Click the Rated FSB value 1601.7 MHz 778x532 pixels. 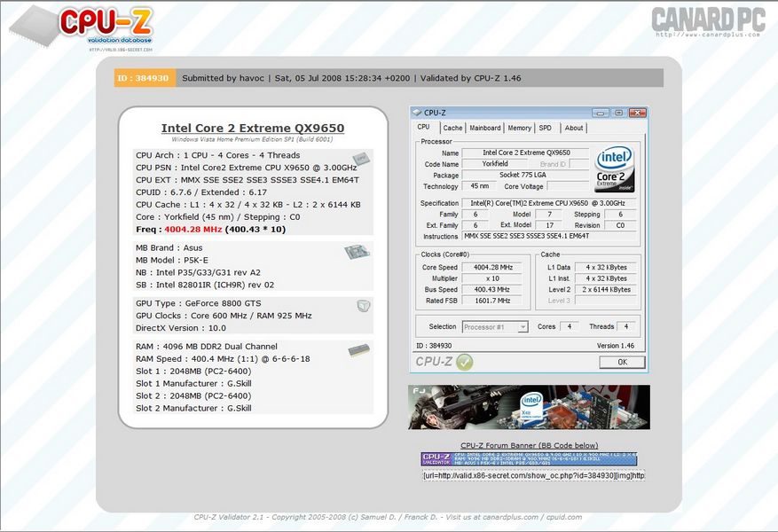492,301
